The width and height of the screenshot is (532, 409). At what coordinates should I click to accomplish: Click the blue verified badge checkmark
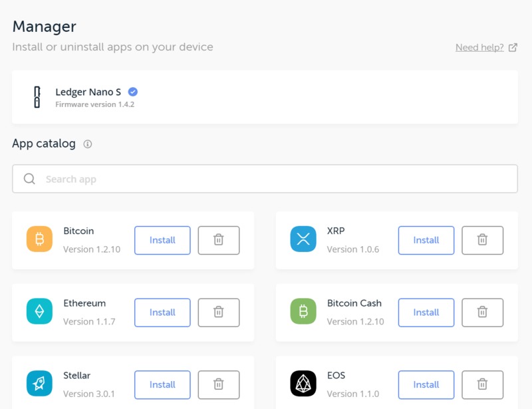coord(132,92)
